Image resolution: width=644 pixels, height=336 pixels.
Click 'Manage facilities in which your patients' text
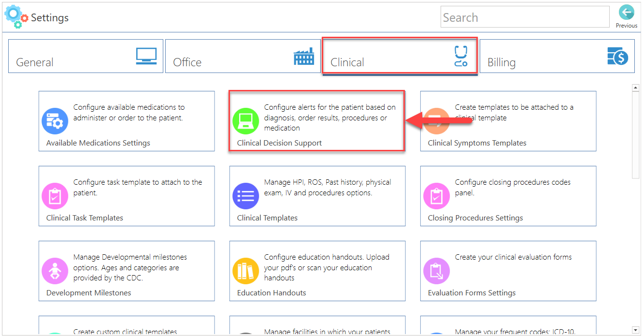click(x=327, y=332)
